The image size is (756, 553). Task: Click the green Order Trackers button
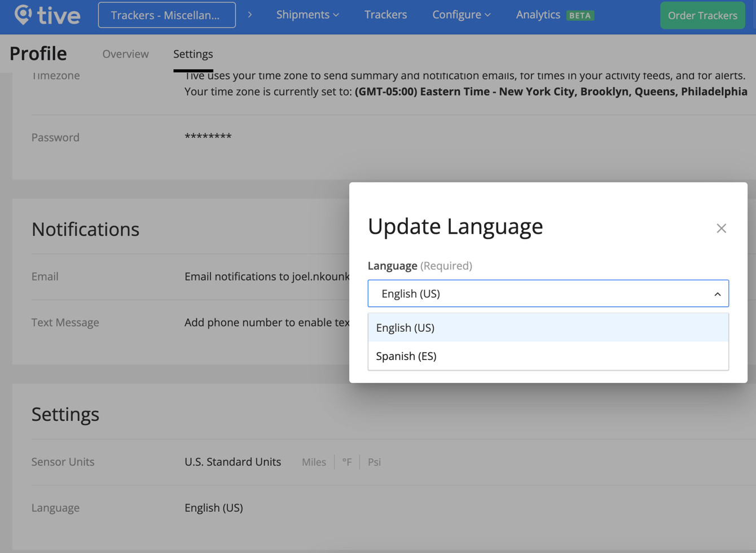[702, 15]
